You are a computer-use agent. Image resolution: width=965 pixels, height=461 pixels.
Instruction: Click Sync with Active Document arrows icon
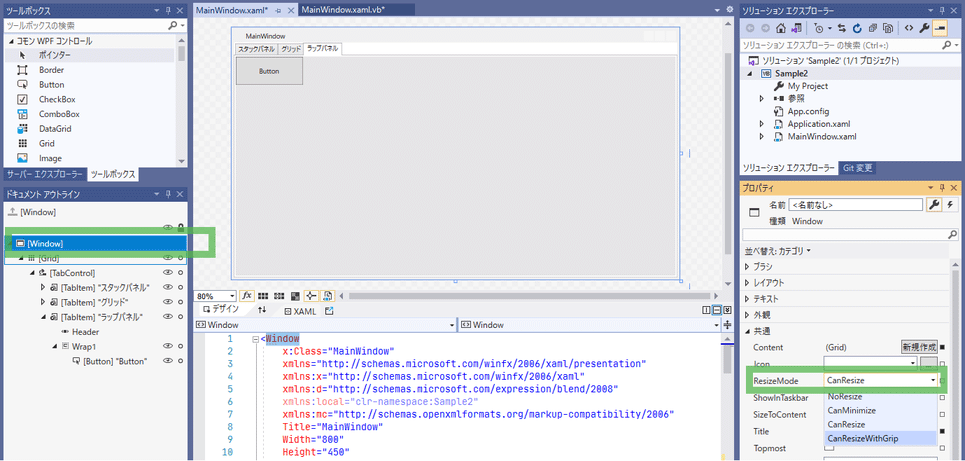point(841,28)
